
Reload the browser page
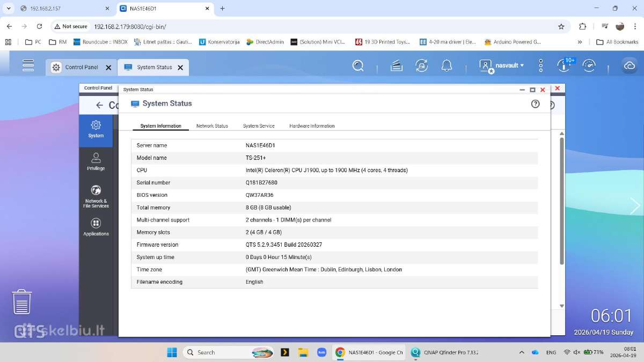39,26
